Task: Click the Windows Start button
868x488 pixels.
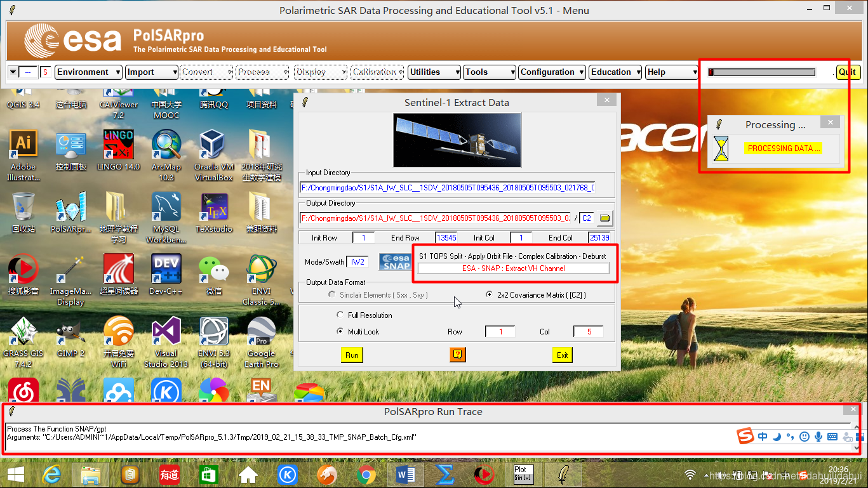Action: click(15, 475)
